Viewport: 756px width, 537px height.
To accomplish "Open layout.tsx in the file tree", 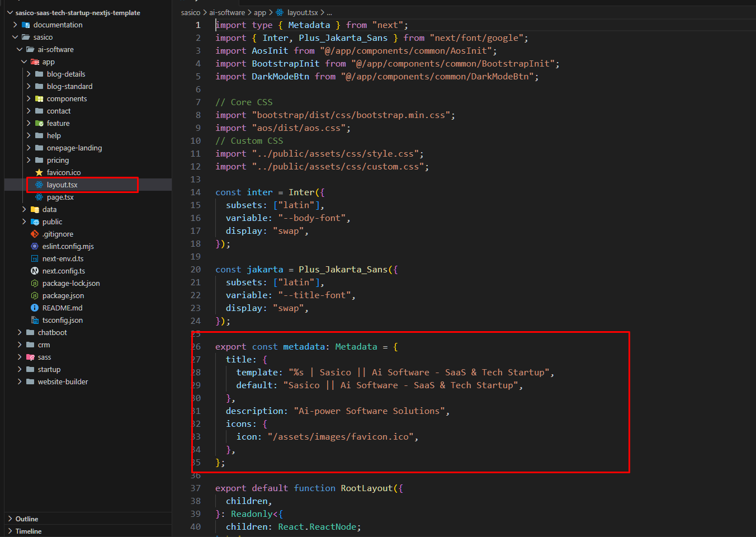I will pos(62,185).
